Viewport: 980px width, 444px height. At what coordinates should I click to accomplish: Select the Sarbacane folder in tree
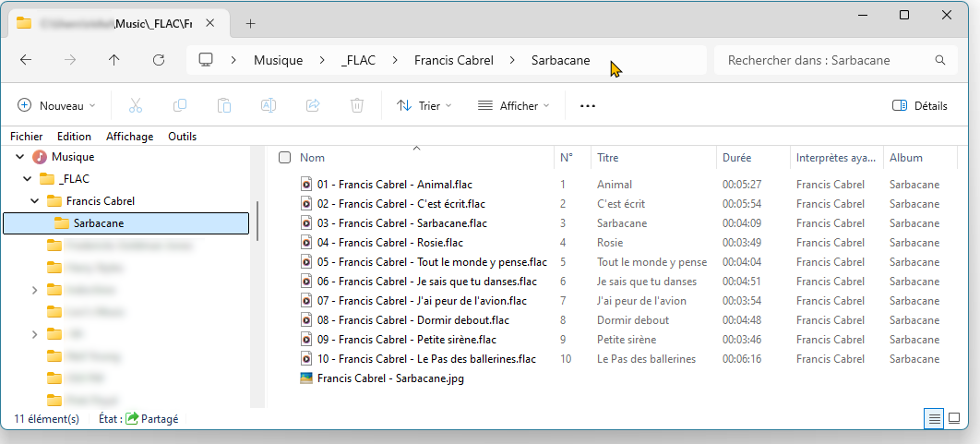tap(126, 223)
